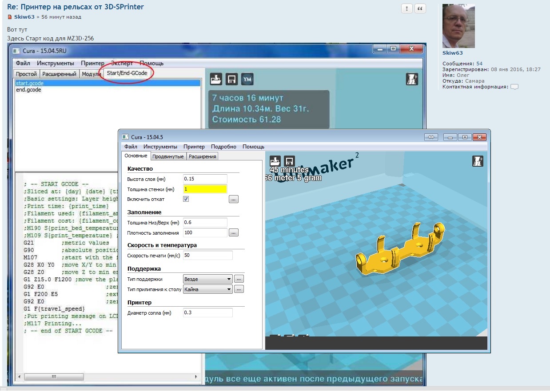Viewport: 550px width, 392px height.
Task: Open retraction settings '...' button
Action: 234,200
